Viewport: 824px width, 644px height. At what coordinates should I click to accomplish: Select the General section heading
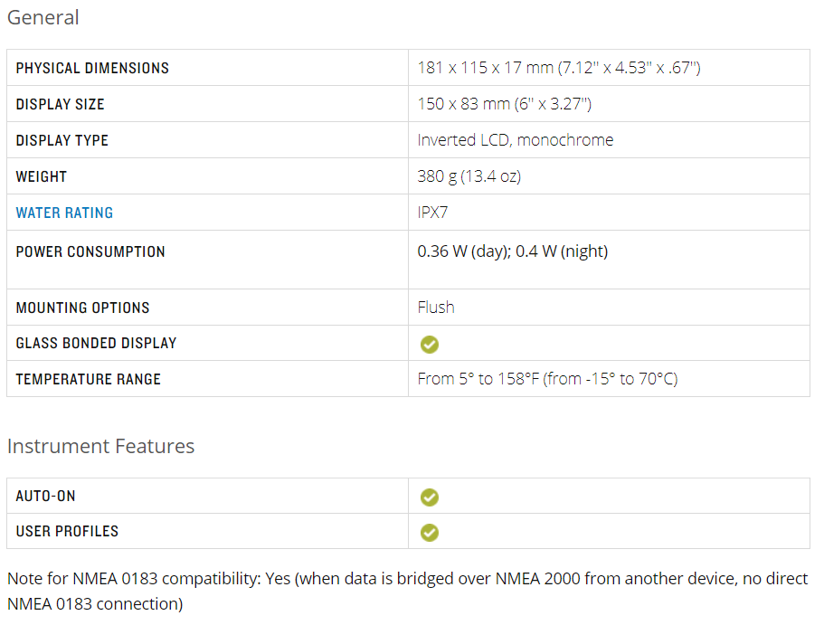(x=43, y=17)
